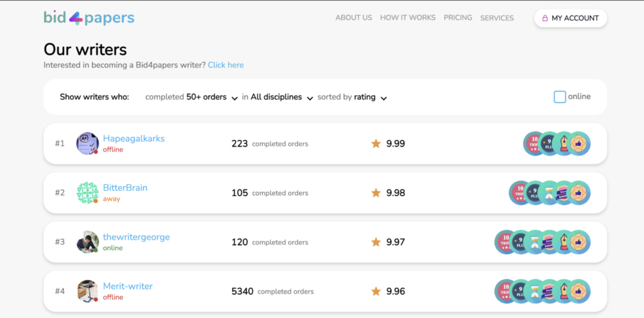Go to About Us page
The height and width of the screenshot is (318, 644).
(353, 18)
